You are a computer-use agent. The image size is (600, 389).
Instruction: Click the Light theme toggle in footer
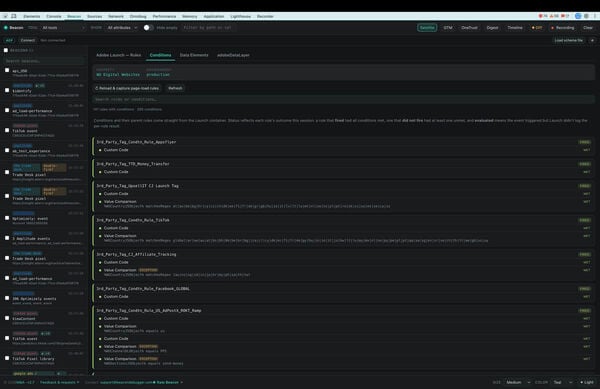(587, 382)
